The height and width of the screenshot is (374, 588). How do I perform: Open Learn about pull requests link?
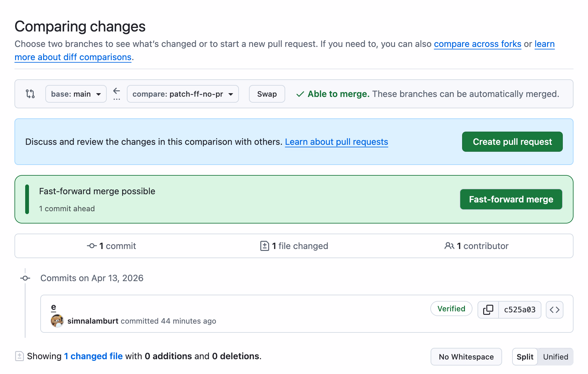click(336, 142)
